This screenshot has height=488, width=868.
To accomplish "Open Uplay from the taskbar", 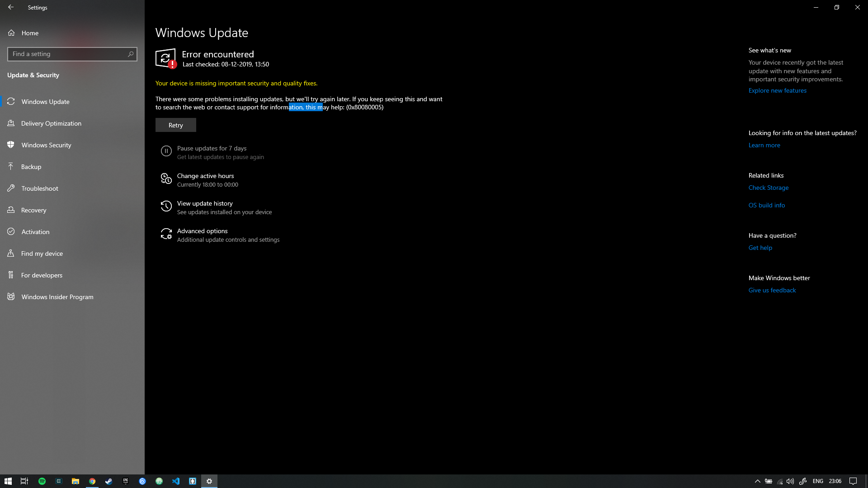I will [142, 481].
